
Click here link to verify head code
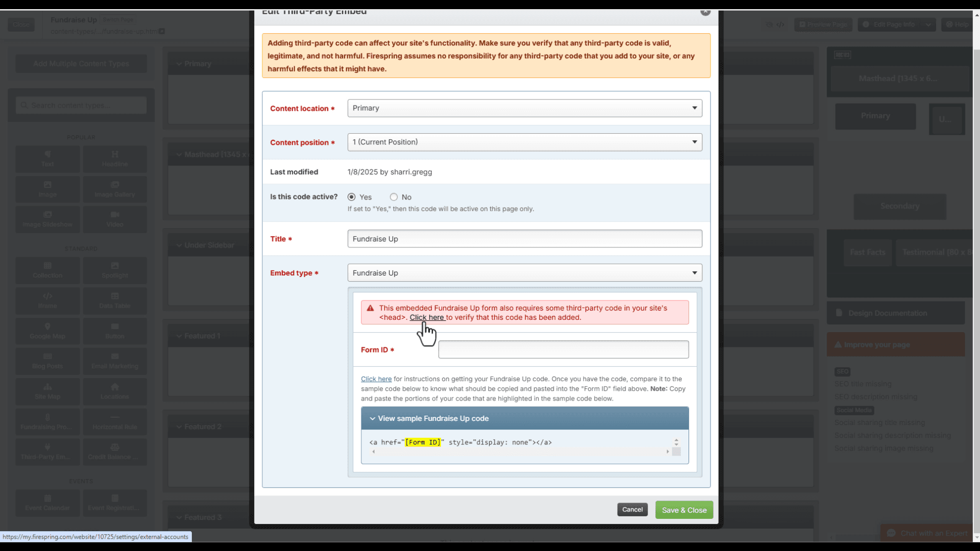[x=427, y=317]
